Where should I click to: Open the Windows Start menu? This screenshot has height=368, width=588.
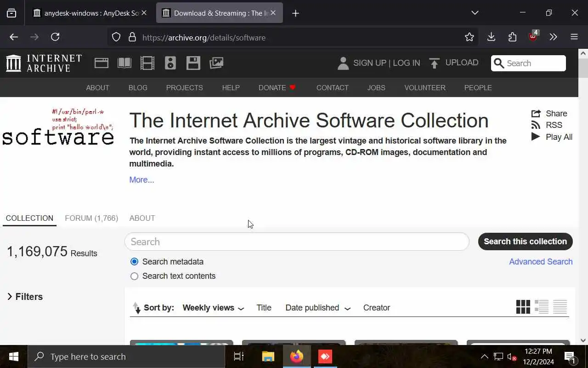14,356
